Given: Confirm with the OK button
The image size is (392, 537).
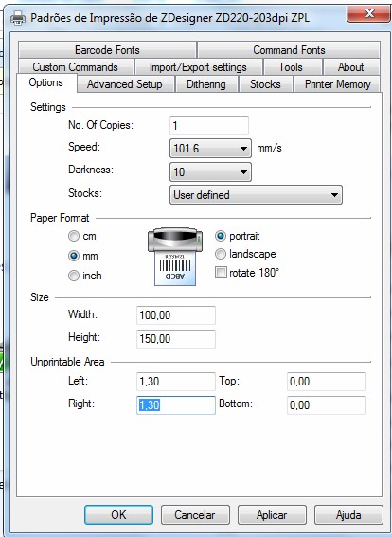Looking at the screenshot, I should (118, 514).
